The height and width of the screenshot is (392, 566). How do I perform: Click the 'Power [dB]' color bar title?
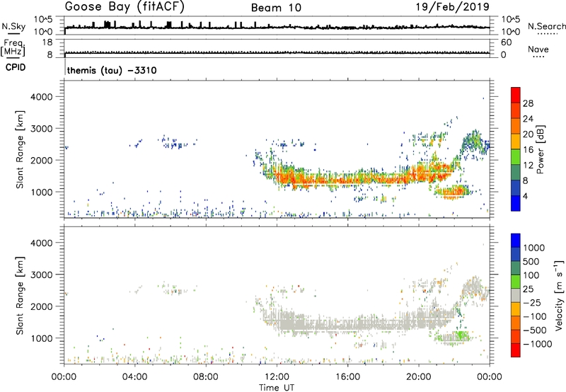pyautogui.click(x=540, y=149)
